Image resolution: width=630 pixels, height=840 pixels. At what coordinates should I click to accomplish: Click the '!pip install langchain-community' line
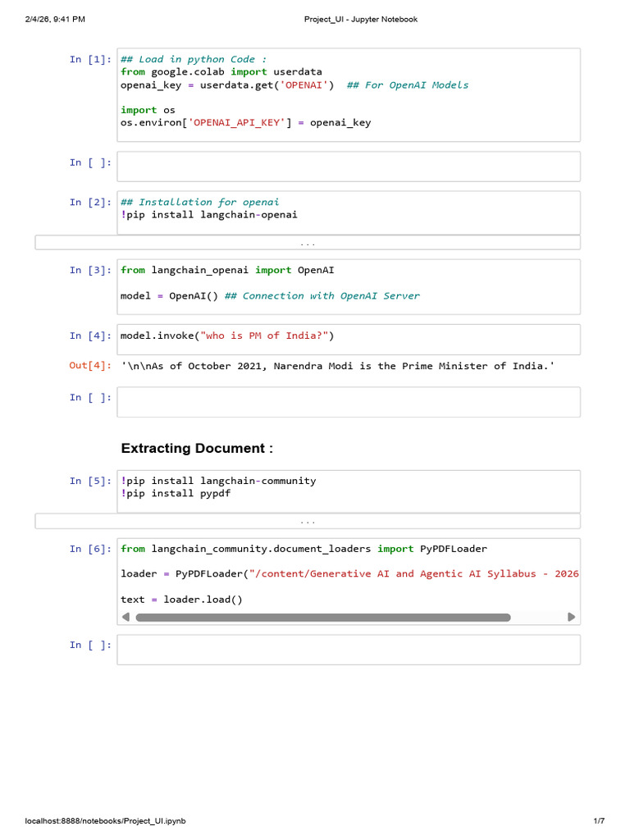218,481
